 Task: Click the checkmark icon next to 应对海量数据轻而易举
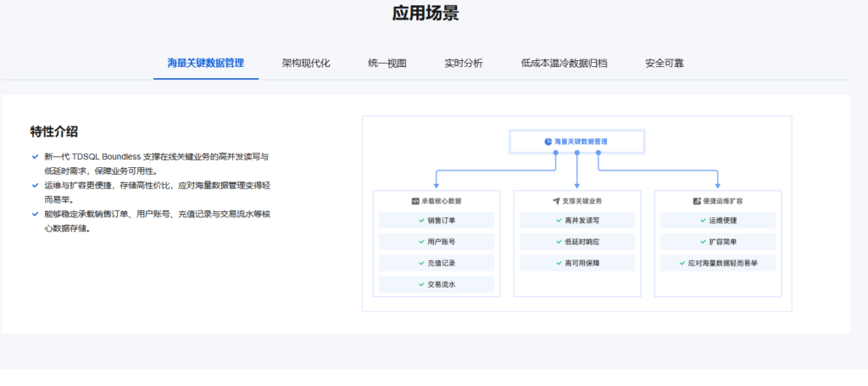tap(682, 263)
